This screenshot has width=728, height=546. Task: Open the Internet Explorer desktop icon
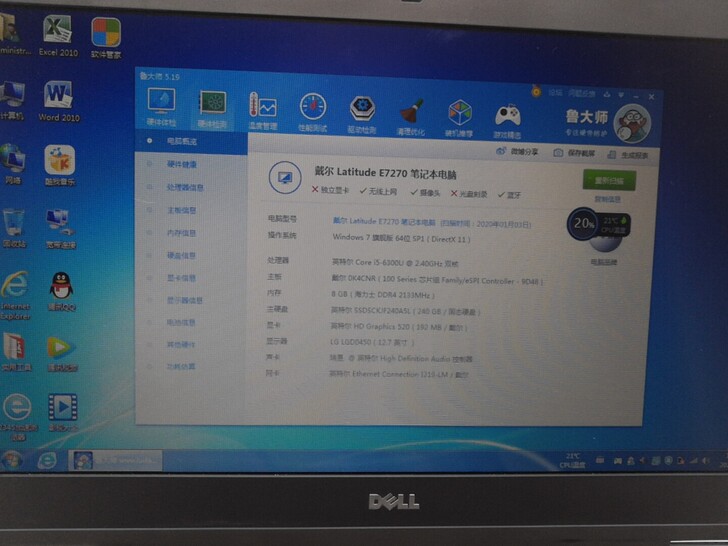point(15,295)
